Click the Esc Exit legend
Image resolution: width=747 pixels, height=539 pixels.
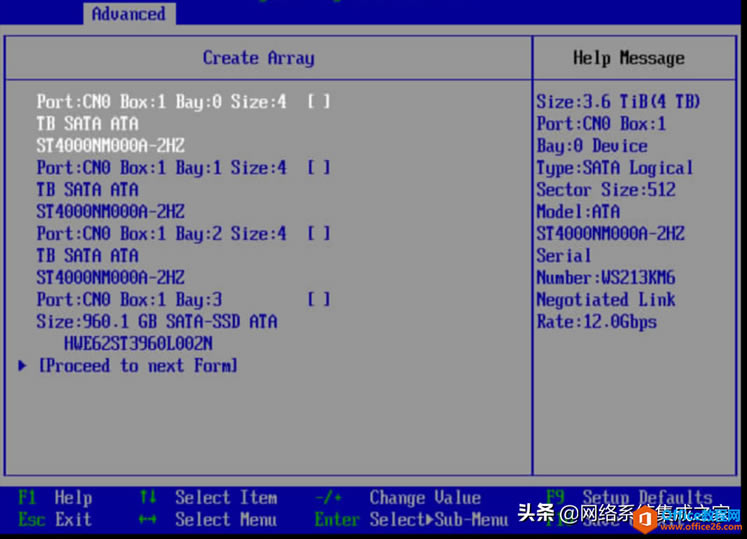(55, 519)
